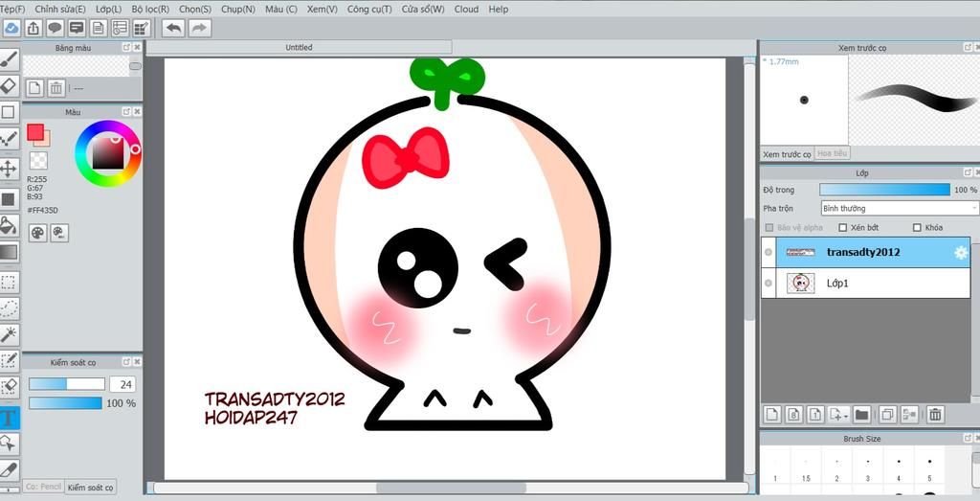This screenshot has width=980, height=501.
Task: Choose the Select Eraser tool
Action: click(8, 387)
